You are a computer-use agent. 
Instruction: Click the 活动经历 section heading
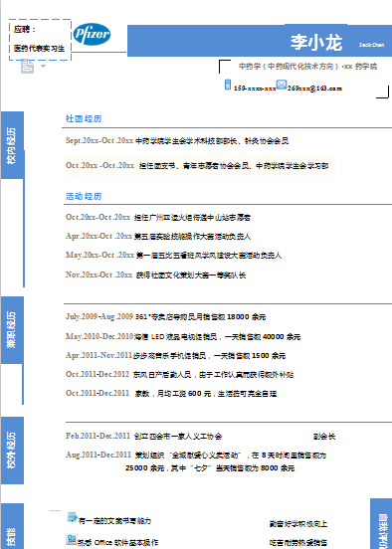pos(84,196)
